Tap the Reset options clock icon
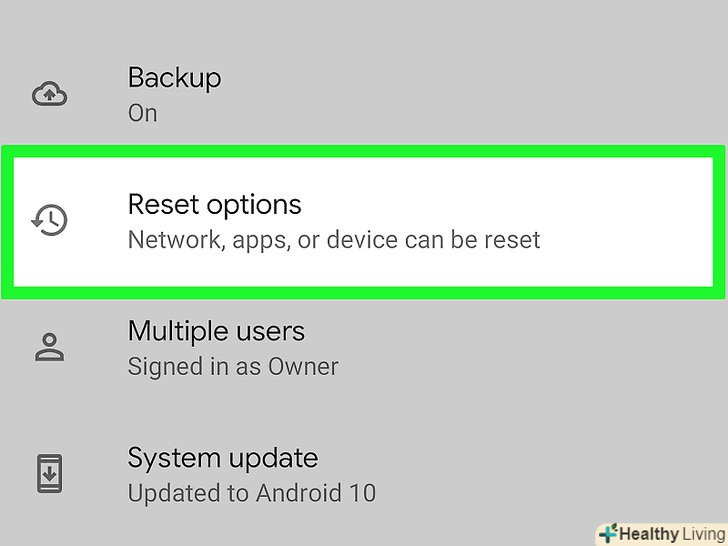The height and width of the screenshot is (546, 728). [x=49, y=220]
